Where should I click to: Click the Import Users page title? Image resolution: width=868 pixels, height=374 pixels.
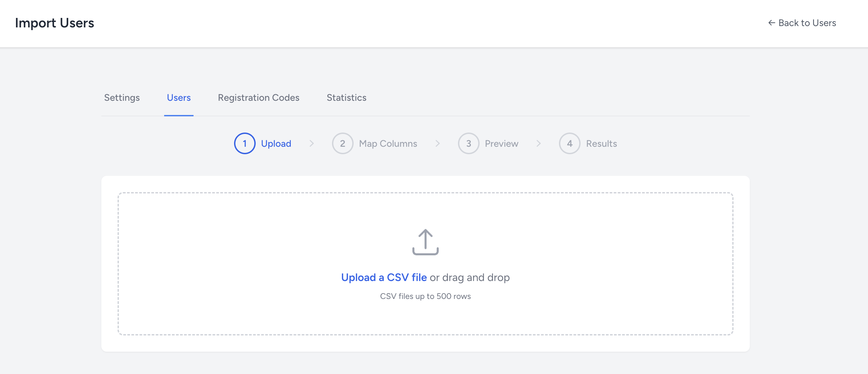(55, 23)
